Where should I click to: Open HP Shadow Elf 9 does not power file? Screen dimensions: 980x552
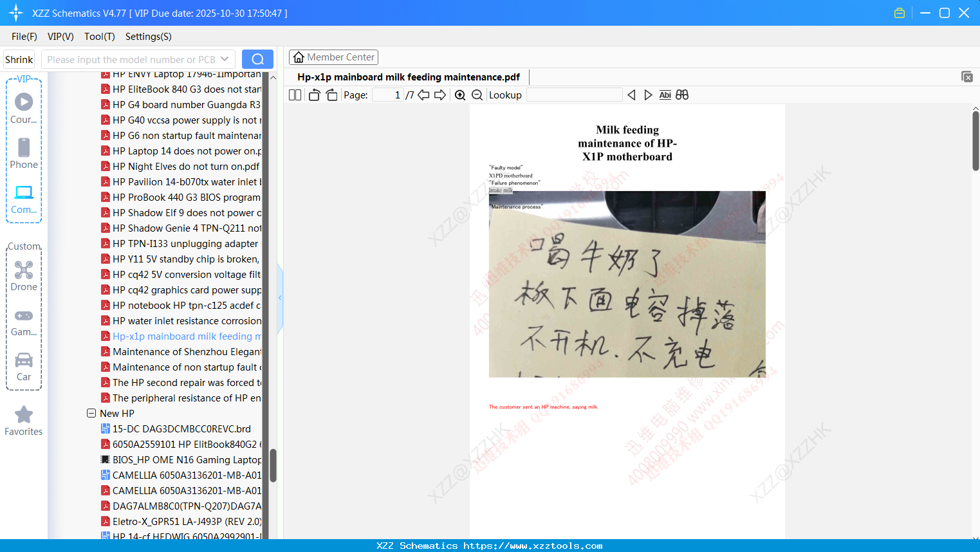[x=181, y=213]
